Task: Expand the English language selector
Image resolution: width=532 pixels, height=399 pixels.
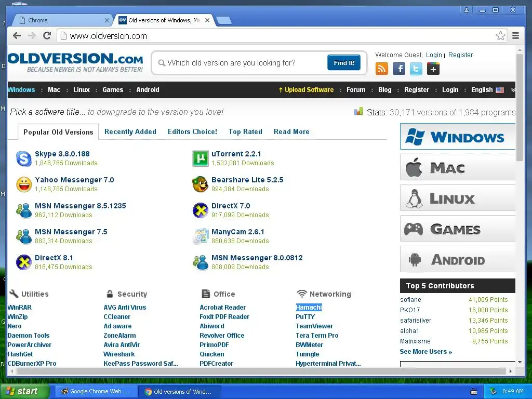Action: coord(487,90)
